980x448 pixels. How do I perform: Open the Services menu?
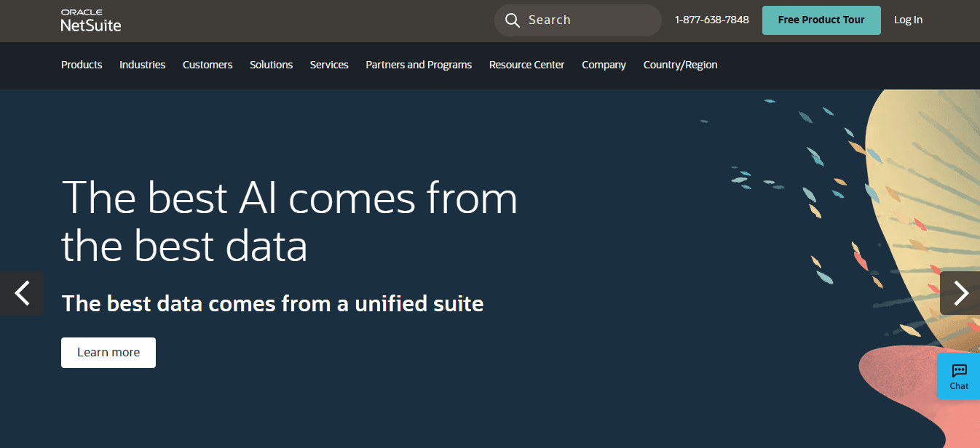pyautogui.click(x=328, y=65)
